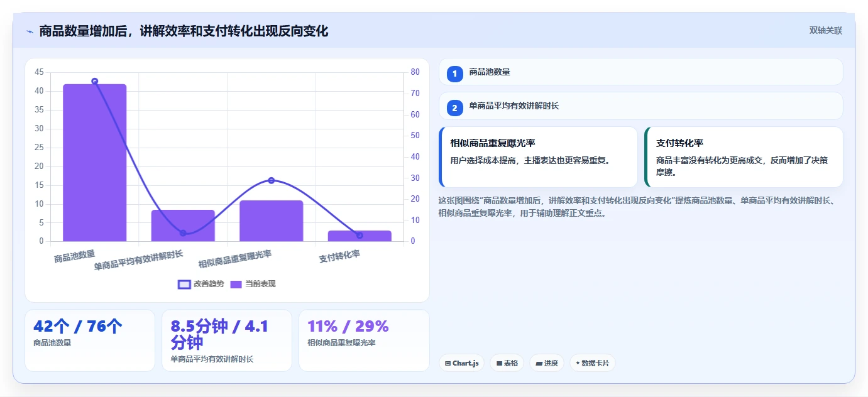
Task: Click the 双轴关联 label in header
Action: coord(825,31)
